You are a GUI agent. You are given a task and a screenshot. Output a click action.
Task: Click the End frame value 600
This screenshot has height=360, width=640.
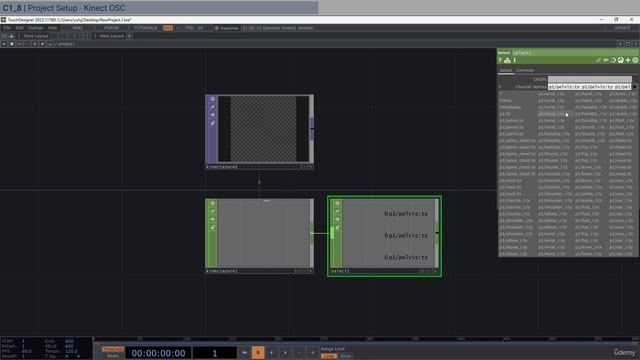tap(69, 341)
